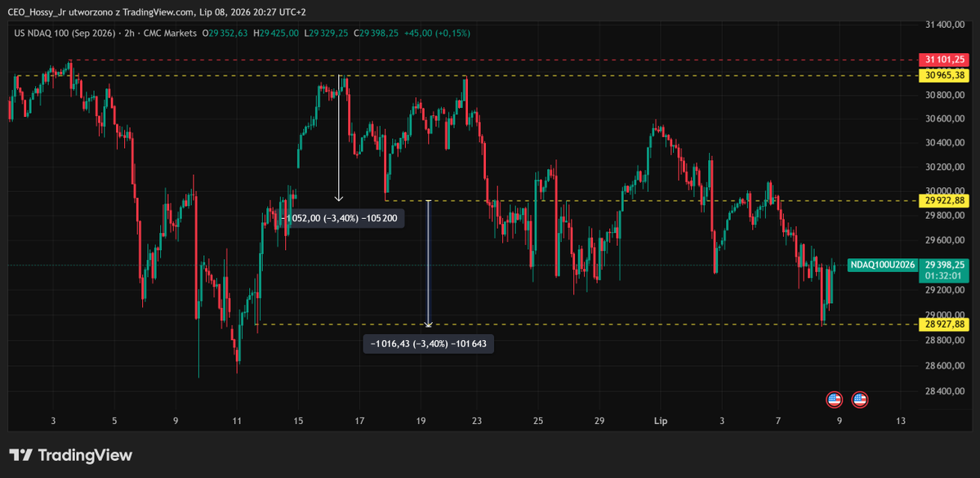Click the date label 11 on the time axis
This screenshot has width=980, height=478.
point(237,422)
